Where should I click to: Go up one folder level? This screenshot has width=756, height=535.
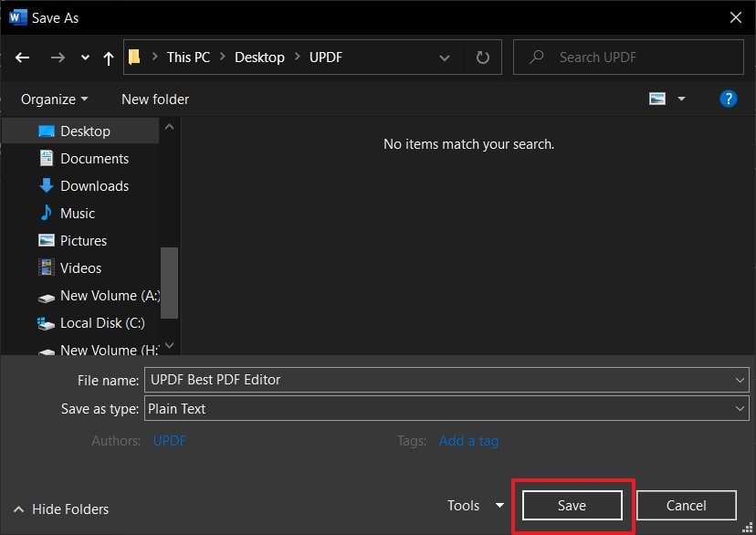[x=108, y=57]
